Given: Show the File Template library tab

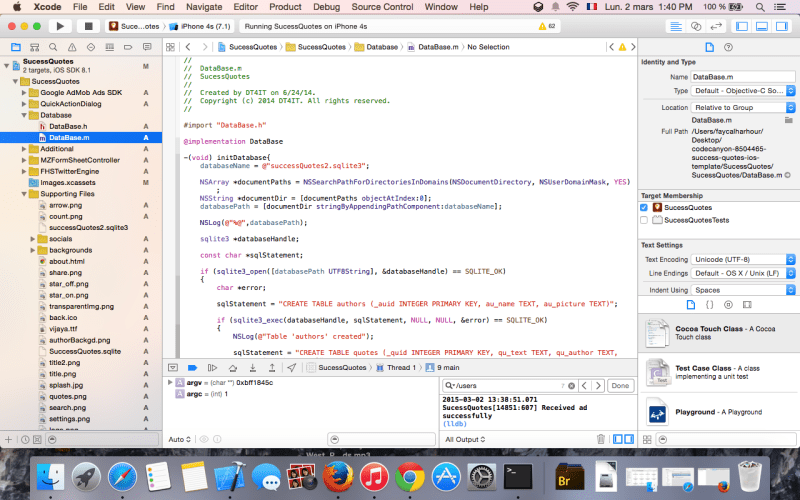Looking at the screenshot, I should (690, 305).
